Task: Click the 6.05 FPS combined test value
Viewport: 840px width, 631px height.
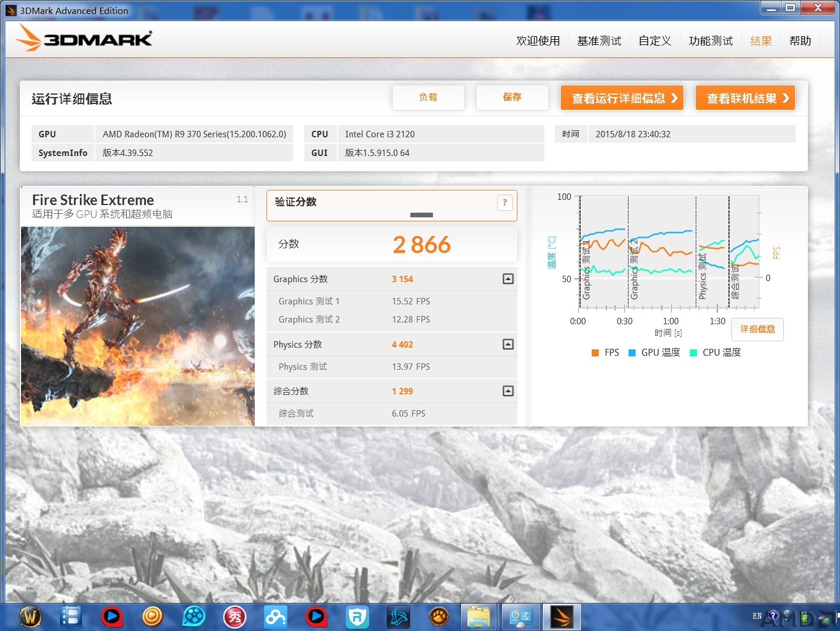Action: pos(408,414)
